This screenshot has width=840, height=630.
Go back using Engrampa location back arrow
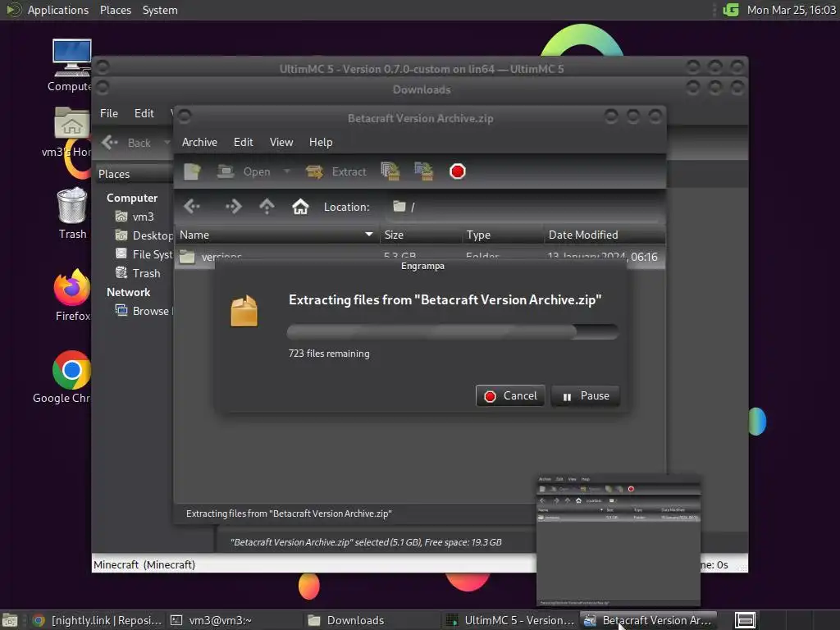(192, 206)
